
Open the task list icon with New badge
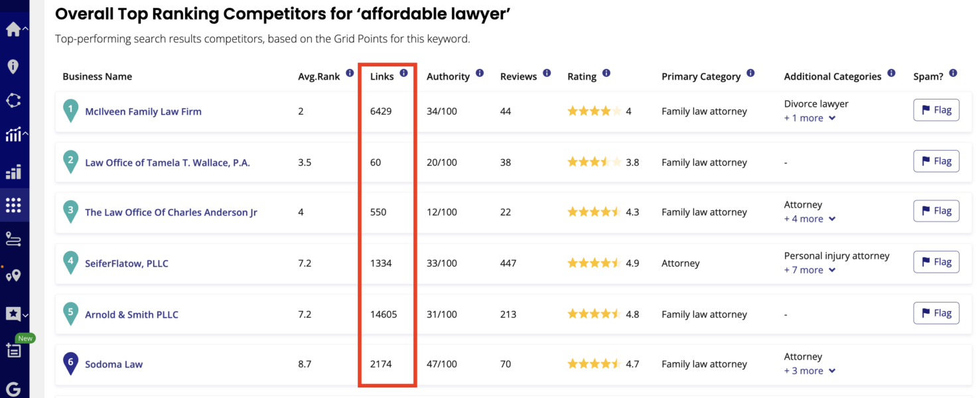click(13, 352)
